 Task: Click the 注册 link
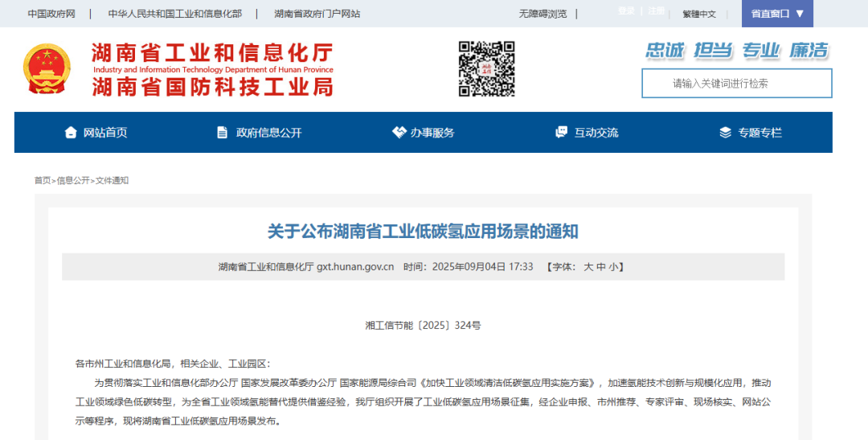pos(656,11)
